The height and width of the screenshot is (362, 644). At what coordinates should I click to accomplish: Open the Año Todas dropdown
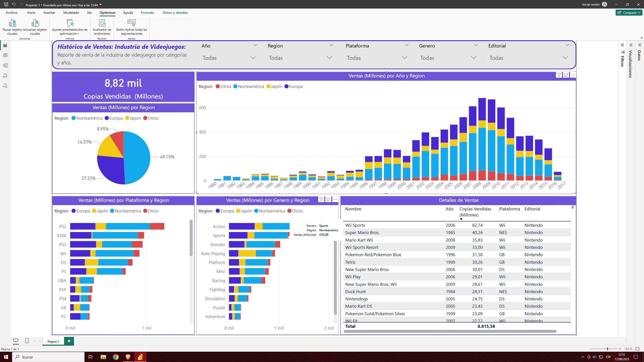click(x=229, y=58)
